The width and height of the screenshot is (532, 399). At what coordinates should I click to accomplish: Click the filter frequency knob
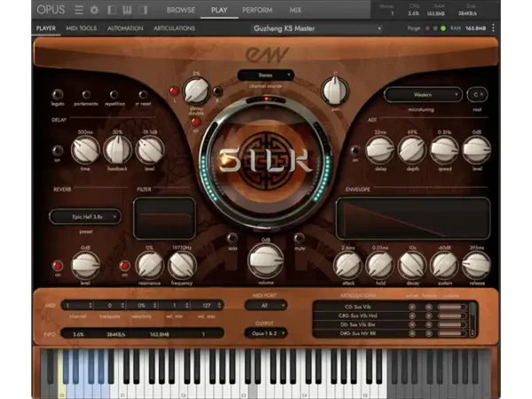[x=182, y=265]
